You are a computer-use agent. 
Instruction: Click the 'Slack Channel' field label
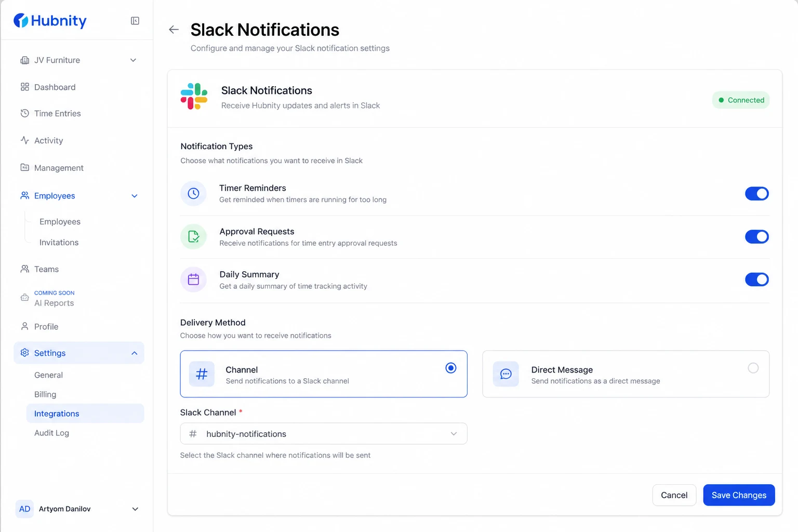(x=208, y=413)
